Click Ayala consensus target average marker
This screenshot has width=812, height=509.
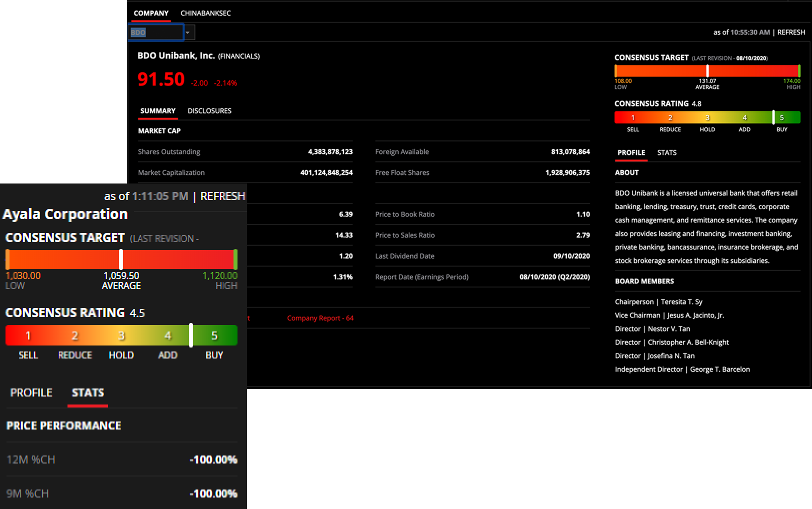click(121, 259)
